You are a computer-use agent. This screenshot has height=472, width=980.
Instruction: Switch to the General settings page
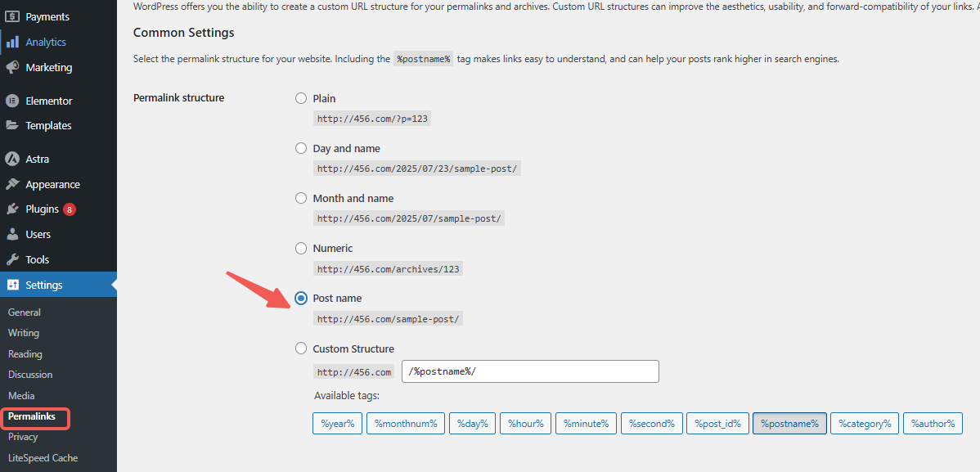(x=24, y=312)
